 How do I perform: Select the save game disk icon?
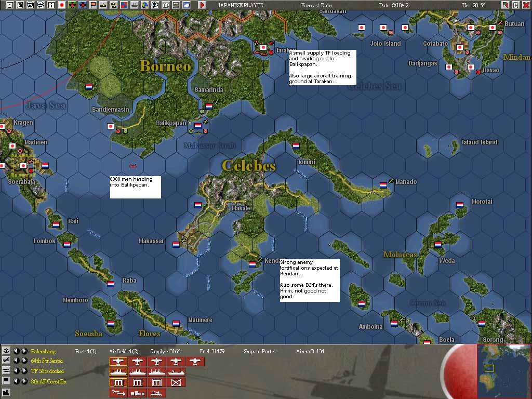[x=9, y=5]
